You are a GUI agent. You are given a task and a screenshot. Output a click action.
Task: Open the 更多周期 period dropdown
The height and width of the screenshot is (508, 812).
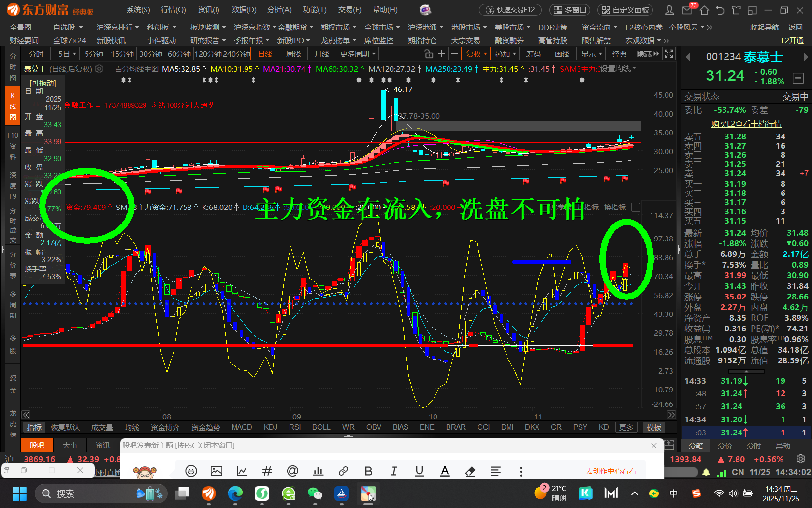click(x=358, y=54)
